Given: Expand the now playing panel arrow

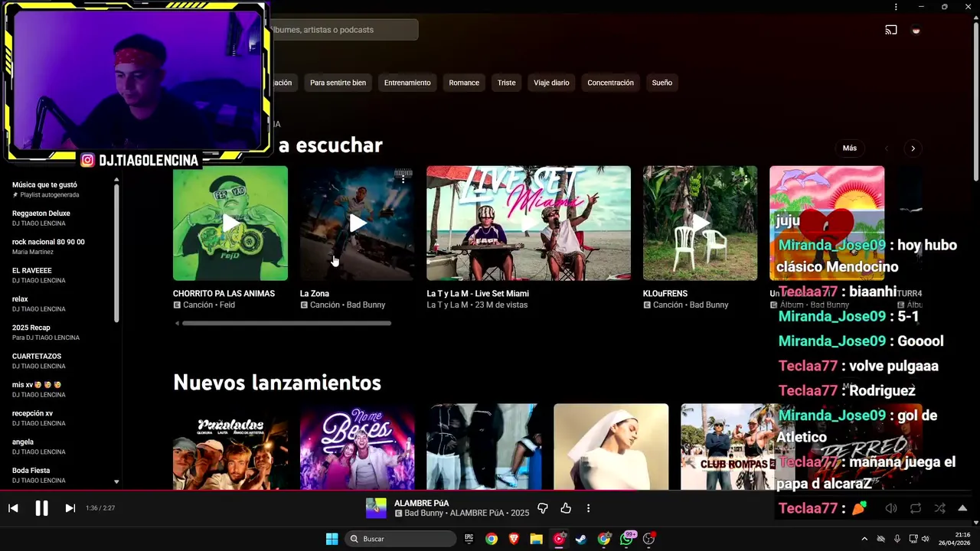Looking at the screenshot, I should point(962,508).
